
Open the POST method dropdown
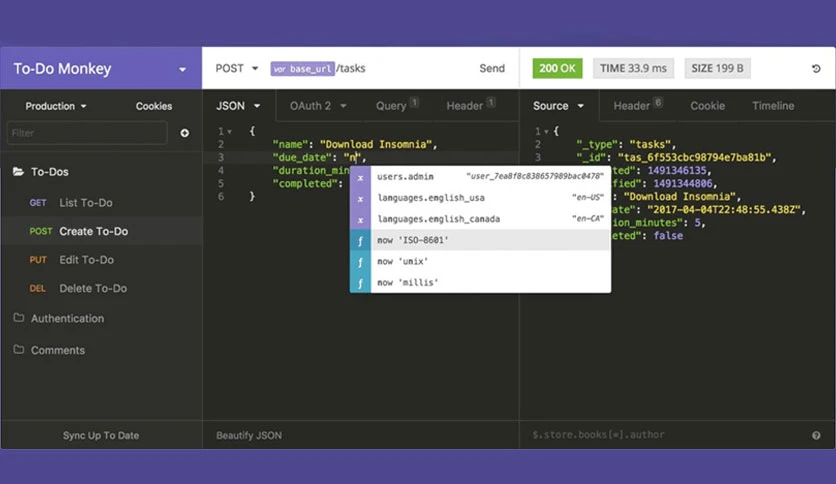coord(237,68)
